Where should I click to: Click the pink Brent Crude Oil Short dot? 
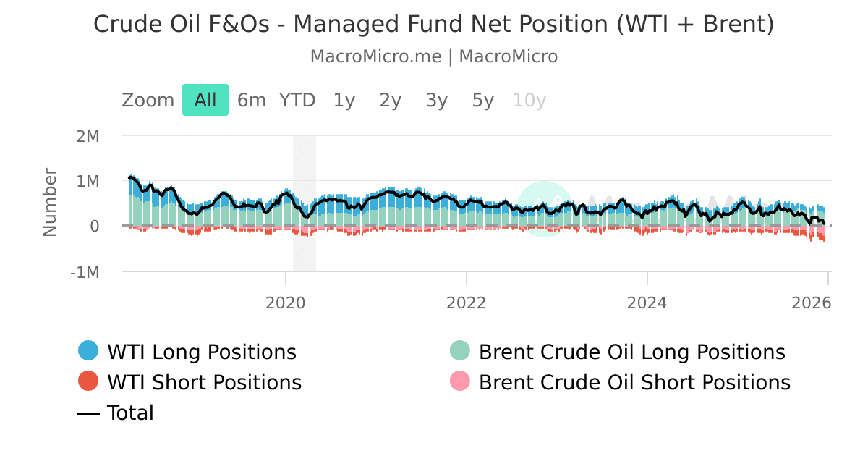tap(459, 381)
